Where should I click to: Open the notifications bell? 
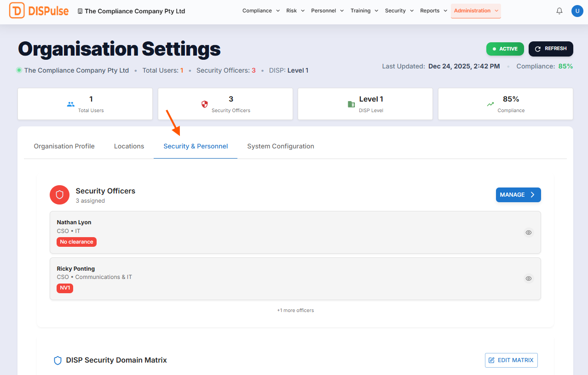(559, 11)
